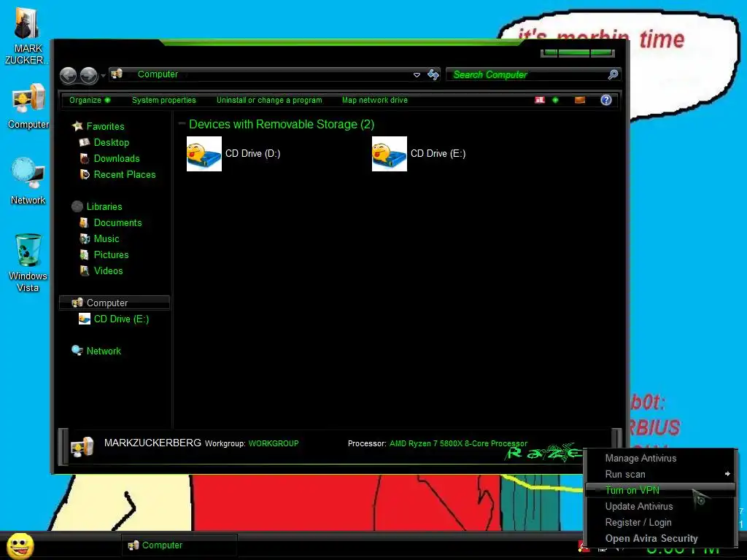Collapse Devices with Removable Storage group
This screenshot has width=747, height=560.
click(182, 124)
